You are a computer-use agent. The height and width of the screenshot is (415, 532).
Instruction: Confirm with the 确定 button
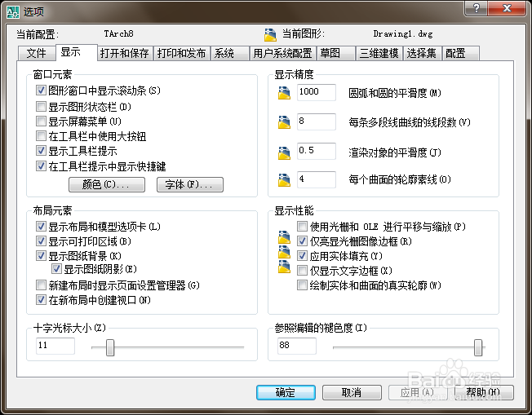point(286,393)
